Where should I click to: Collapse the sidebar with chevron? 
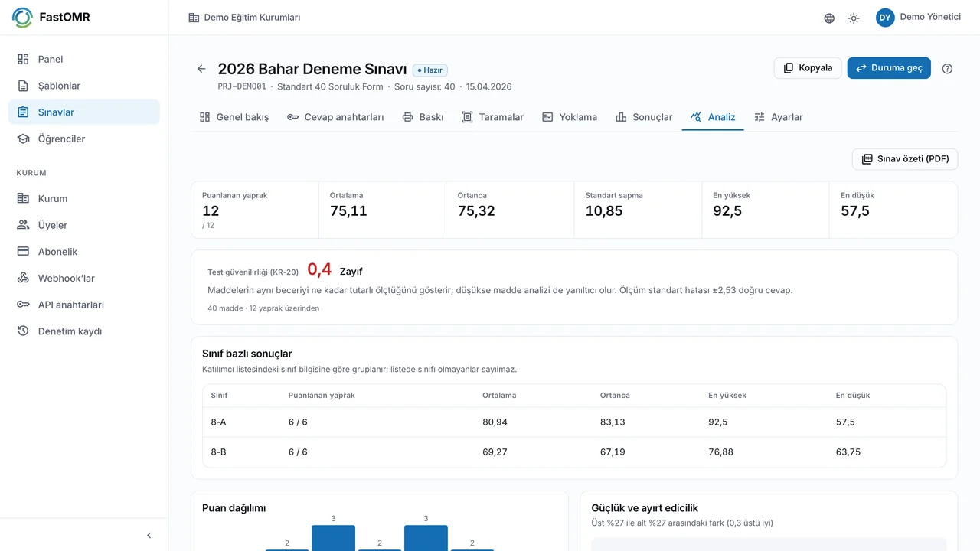coord(149,536)
